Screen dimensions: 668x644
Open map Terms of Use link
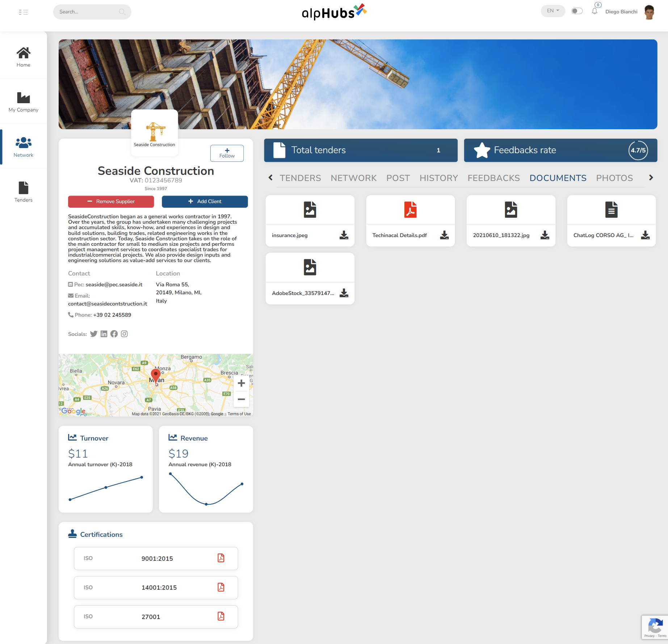click(239, 414)
